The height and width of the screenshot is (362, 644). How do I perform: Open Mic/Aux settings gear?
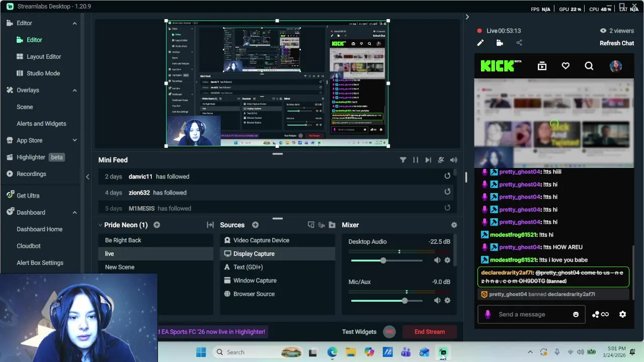pyautogui.click(x=447, y=300)
